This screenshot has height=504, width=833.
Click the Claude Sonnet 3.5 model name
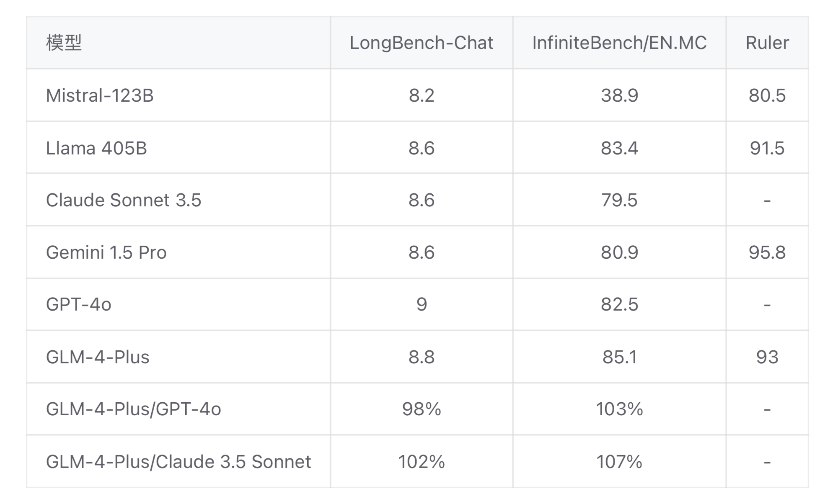[x=124, y=200]
